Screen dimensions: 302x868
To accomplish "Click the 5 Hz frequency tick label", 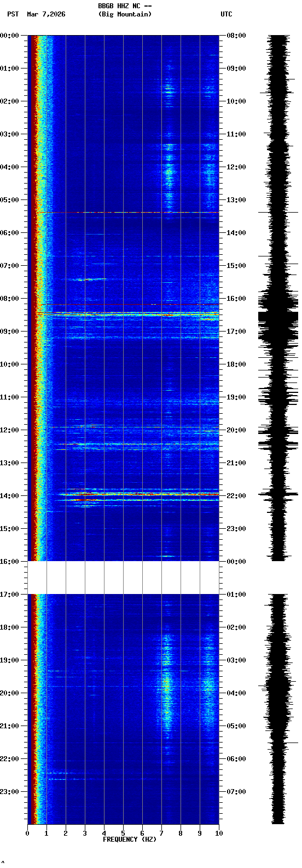I will tap(123, 833).
